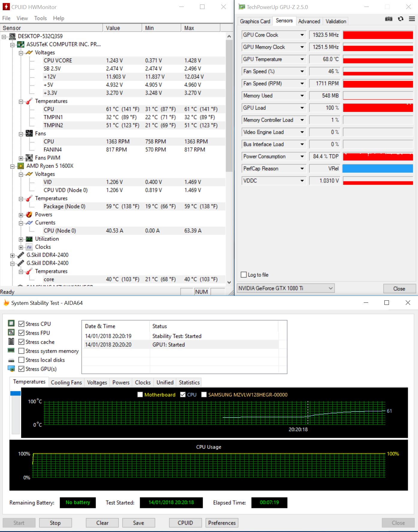Click the DESKTOP-532Q3S9 computer icon
The height and width of the screenshot is (532, 418).
click(x=12, y=36)
